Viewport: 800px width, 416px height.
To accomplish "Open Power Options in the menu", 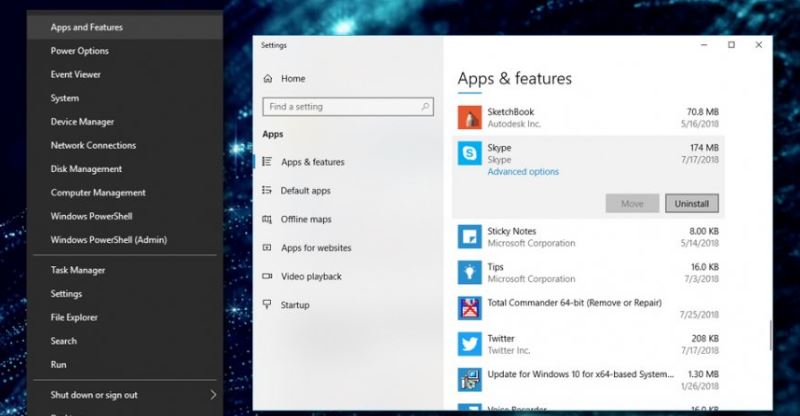I will pos(125,51).
